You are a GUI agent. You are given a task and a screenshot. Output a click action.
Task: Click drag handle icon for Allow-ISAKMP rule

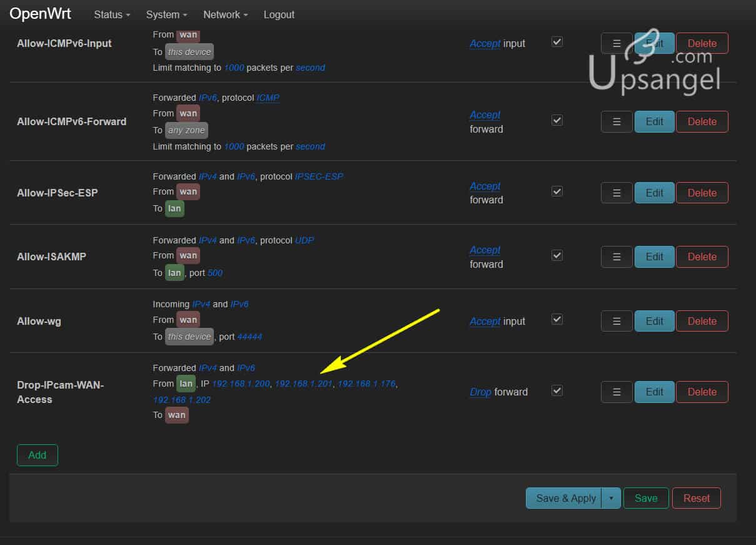coord(617,257)
